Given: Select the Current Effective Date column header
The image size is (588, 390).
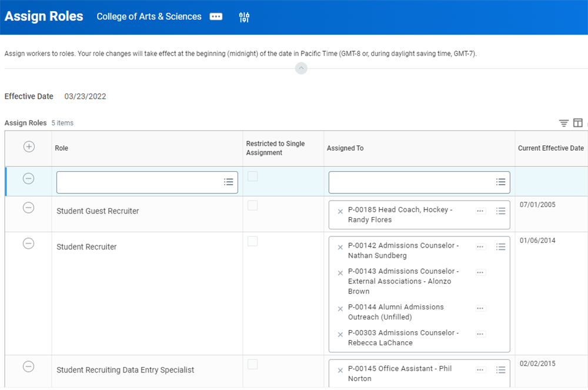Looking at the screenshot, I should 551,148.
